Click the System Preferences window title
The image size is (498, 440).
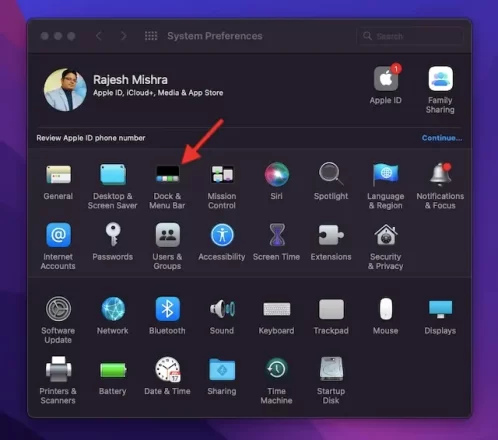[215, 36]
